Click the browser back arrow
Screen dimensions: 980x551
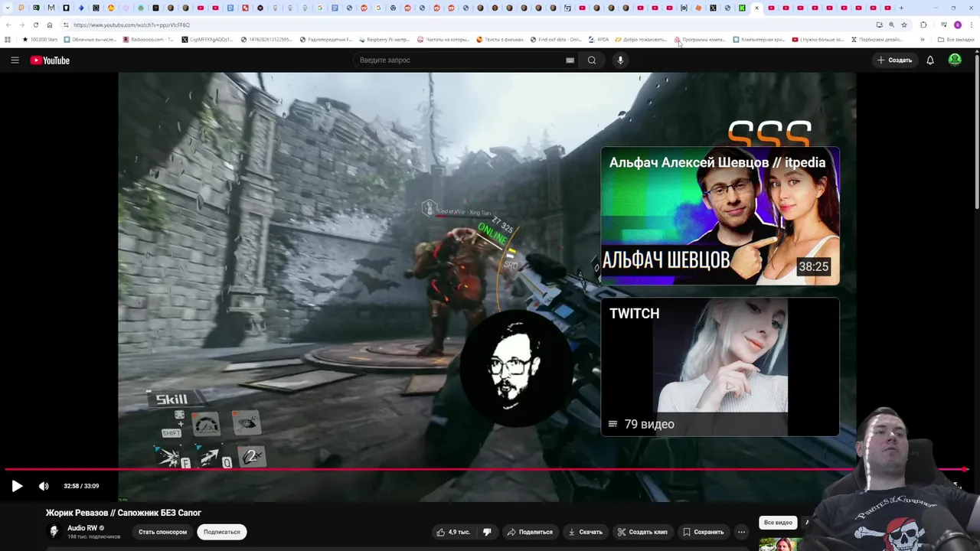8,24
